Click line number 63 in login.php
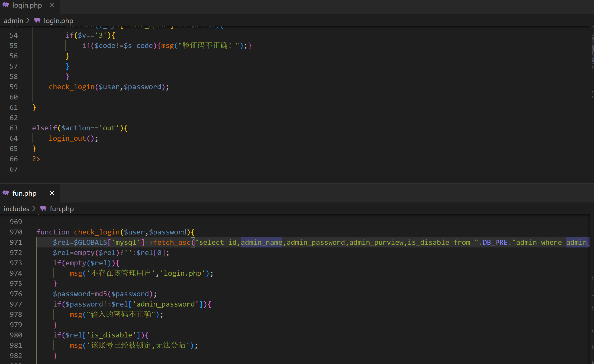Image resolution: width=594 pixels, height=364 pixels. pos(14,128)
